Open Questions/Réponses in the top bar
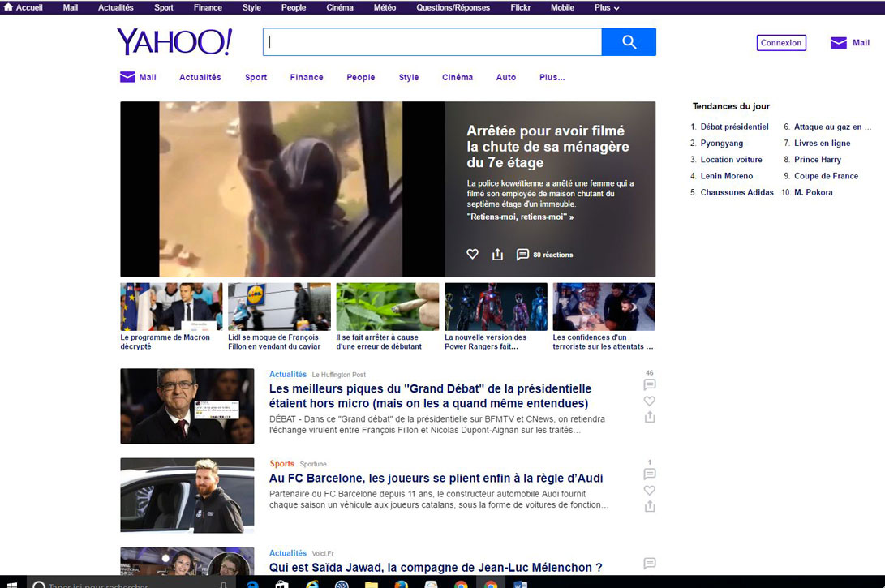Viewport: 885px width, 588px height. (453, 7)
